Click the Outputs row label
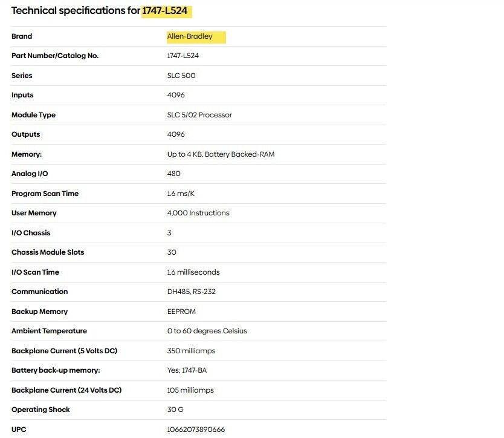Viewport: 504px width, 438px height. pyautogui.click(x=25, y=134)
